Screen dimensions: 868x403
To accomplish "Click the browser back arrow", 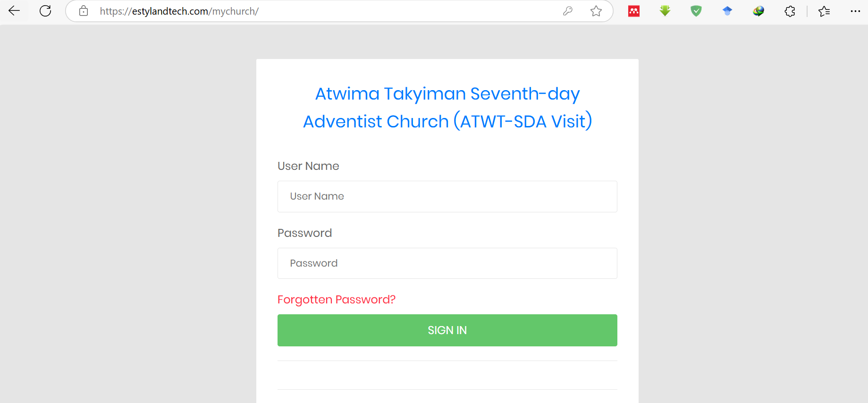I will 14,11.
